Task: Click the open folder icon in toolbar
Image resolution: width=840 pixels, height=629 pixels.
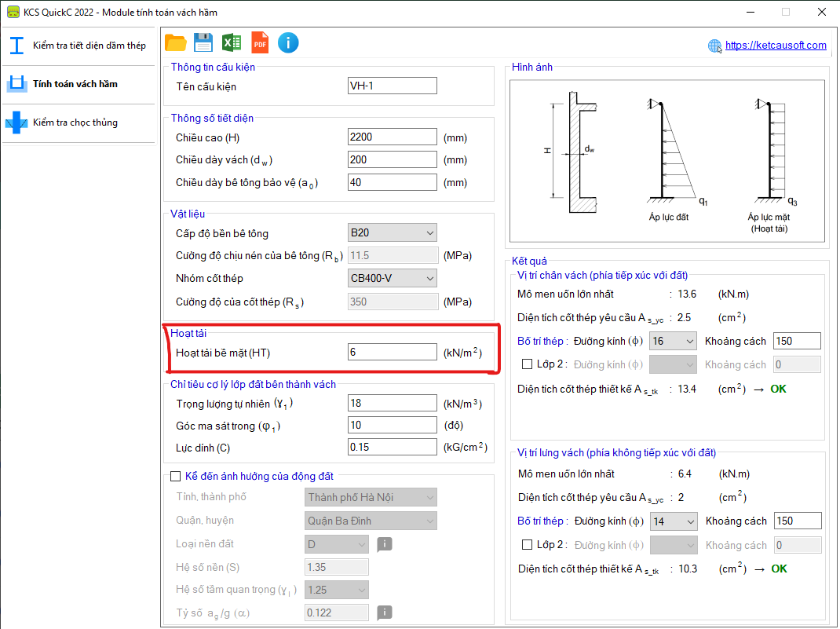Action: click(175, 42)
